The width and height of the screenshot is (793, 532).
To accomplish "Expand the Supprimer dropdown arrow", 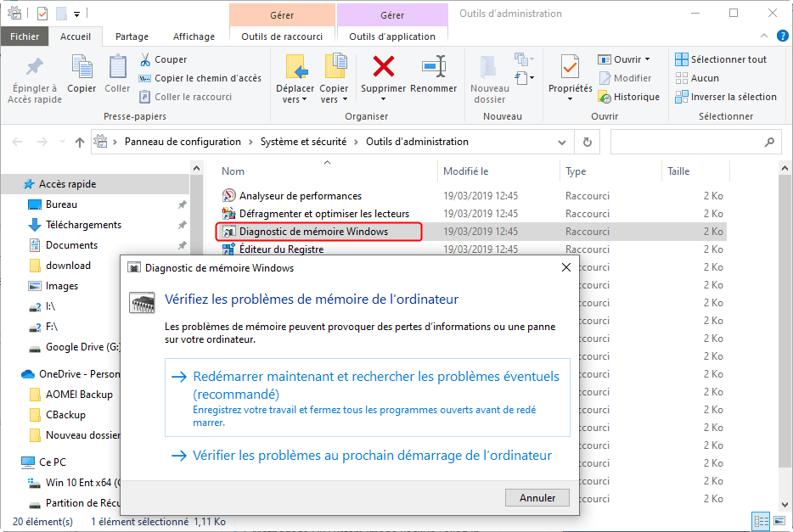I will point(383,99).
